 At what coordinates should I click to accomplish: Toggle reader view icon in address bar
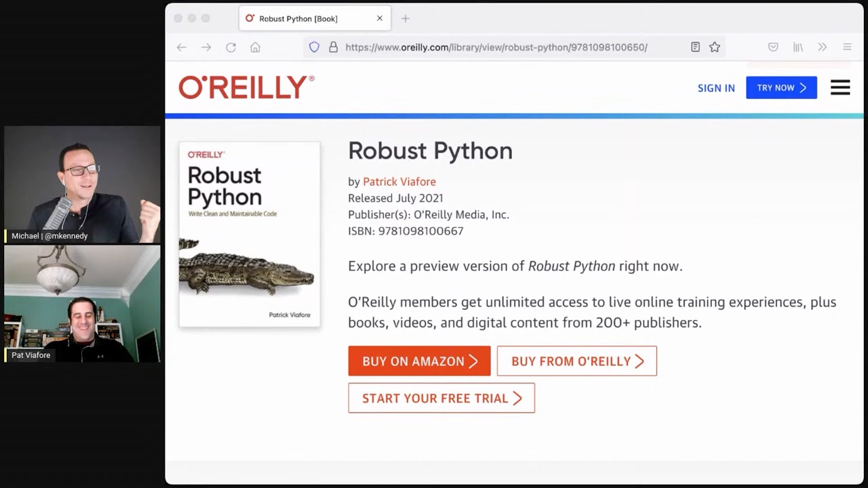[695, 47]
